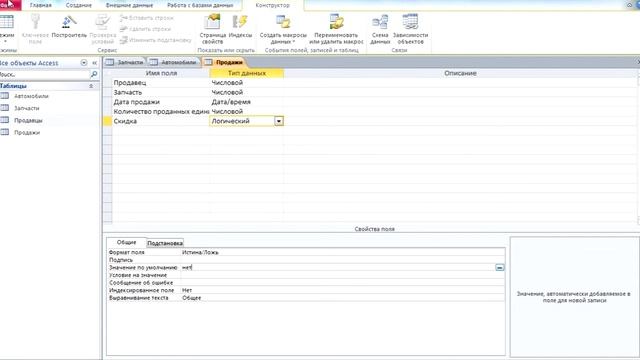Open the Построитель builder tool
Image resolution: width=640 pixels, height=360 pixels.
pos(69,22)
